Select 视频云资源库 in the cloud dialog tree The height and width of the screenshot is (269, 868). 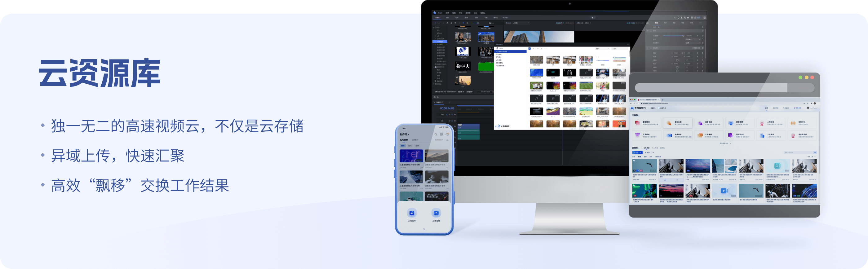[x=511, y=51]
